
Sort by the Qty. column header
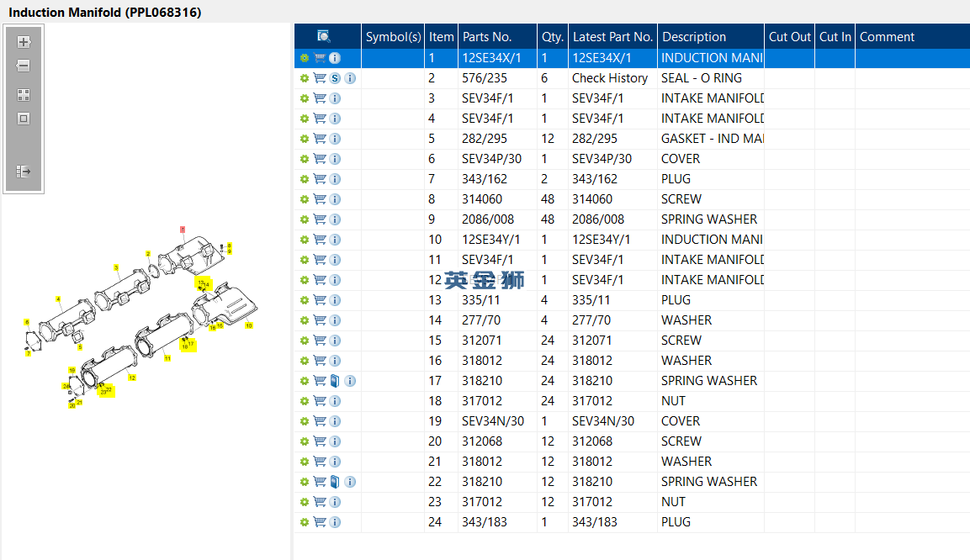(x=553, y=36)
